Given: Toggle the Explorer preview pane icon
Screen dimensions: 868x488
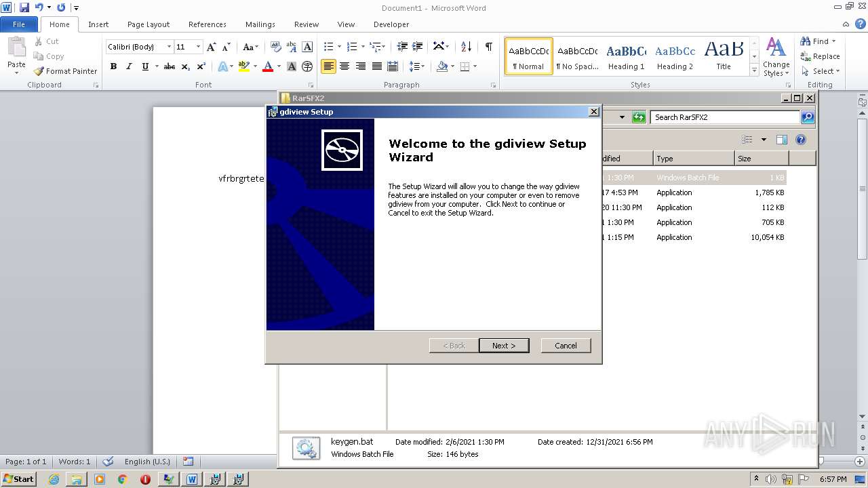Looking at the screenshot, I should point(781,140).
